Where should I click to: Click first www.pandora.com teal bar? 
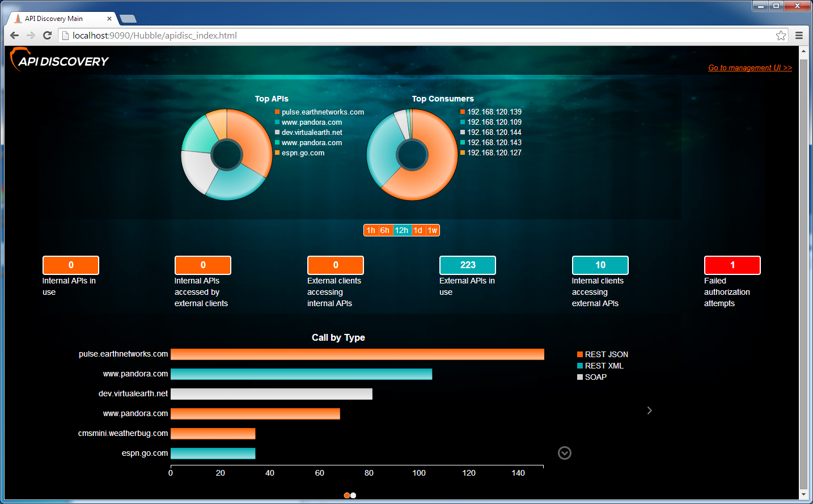pos(301,374)
